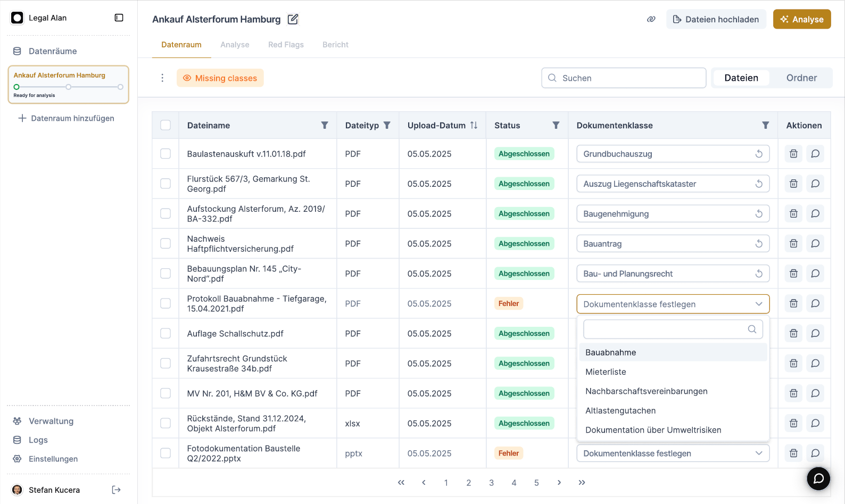Tick the select-all checkbox in the table header
This screenshot has width=845, height=504.
pos(165,125)
